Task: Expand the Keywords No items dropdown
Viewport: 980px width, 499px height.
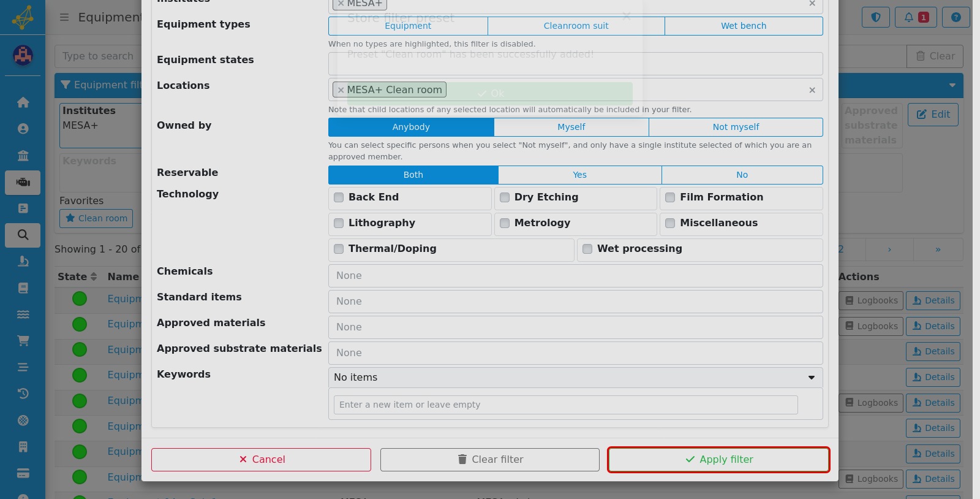Action: [575, 378]
